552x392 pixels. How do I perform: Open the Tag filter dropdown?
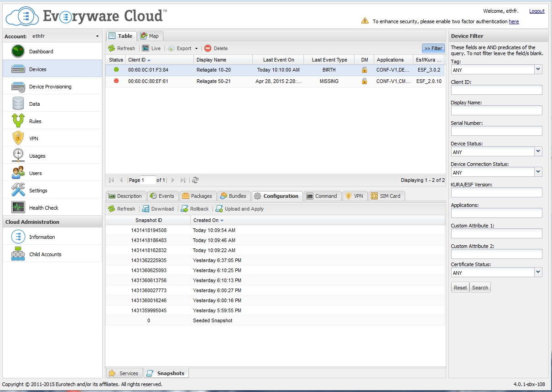click(538, 69)
